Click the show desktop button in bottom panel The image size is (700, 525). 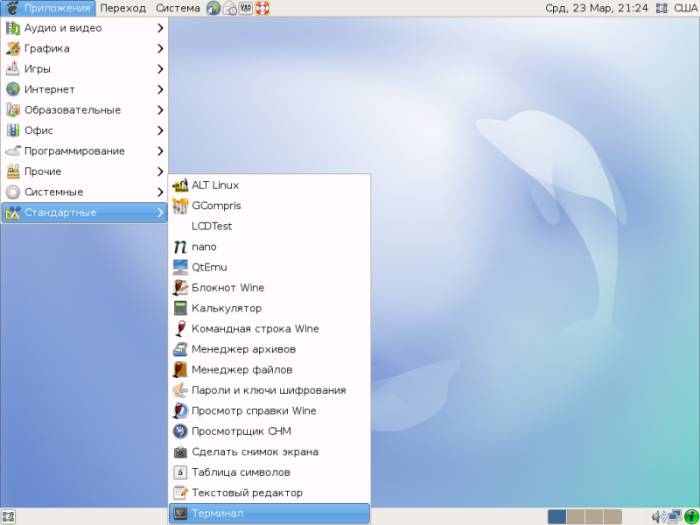[8, 517]
